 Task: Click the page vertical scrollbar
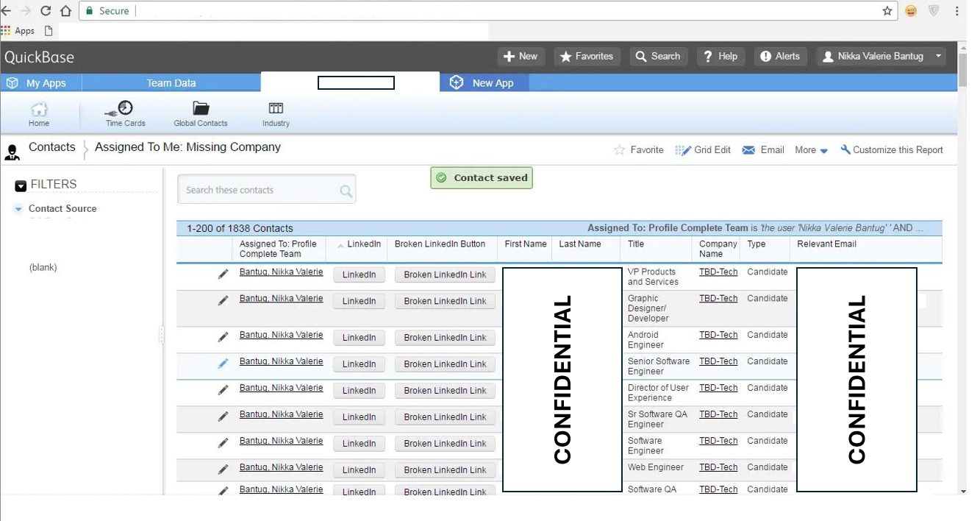[x=962, y=70]
